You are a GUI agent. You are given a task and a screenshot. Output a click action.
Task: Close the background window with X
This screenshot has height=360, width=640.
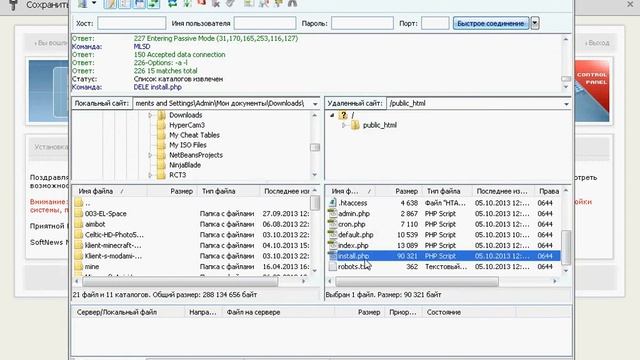point(630,4)
